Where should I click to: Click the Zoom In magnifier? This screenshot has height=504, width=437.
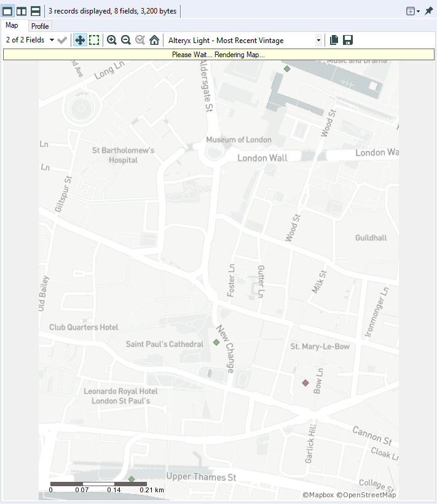click(x=111, y=40)
